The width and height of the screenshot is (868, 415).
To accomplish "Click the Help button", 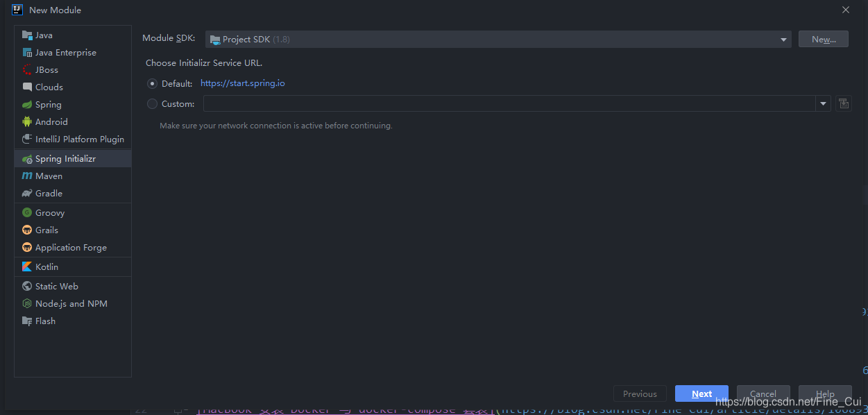I will point(825,393).
